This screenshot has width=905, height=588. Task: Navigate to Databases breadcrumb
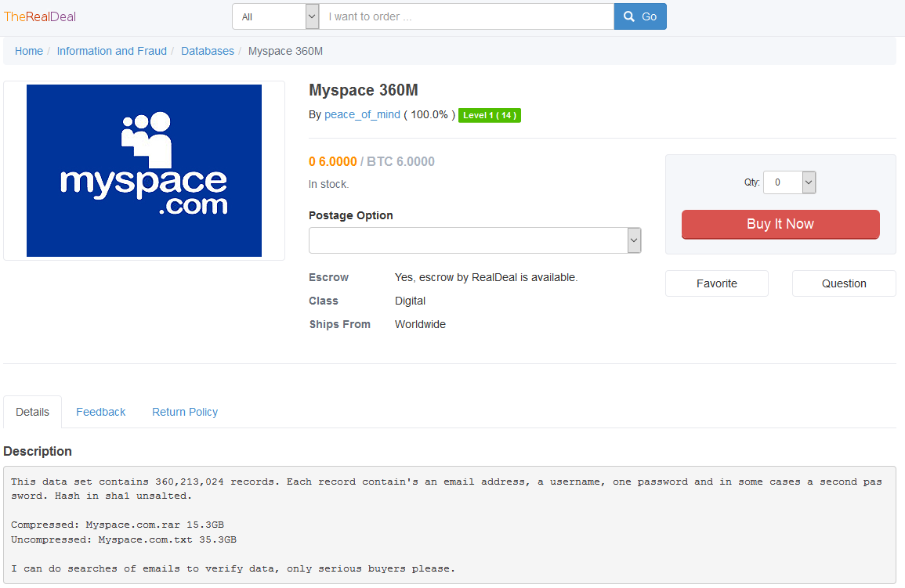pyautogui.click(x=208, y=51)
